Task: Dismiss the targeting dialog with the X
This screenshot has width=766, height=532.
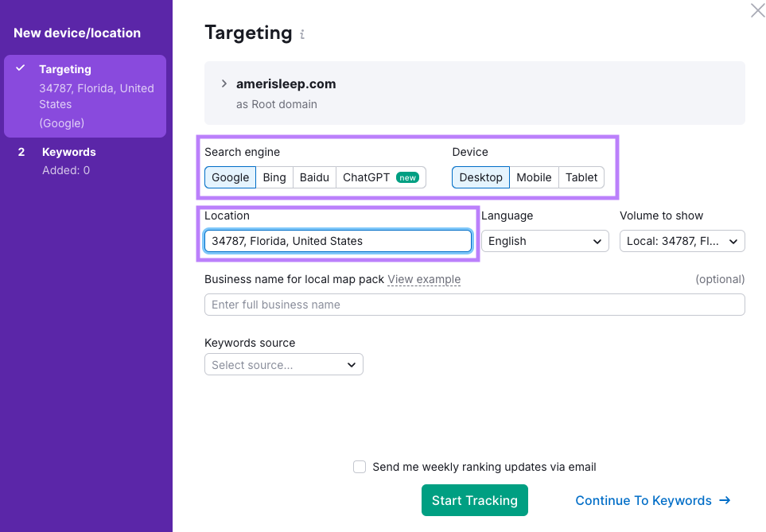Action: [x=756, y=10]
